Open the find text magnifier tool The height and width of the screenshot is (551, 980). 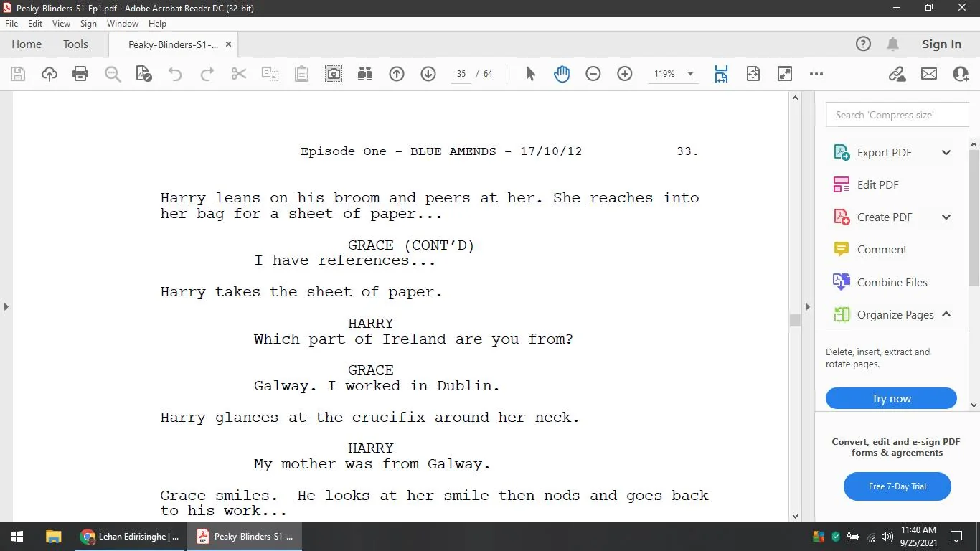(113, 74)
